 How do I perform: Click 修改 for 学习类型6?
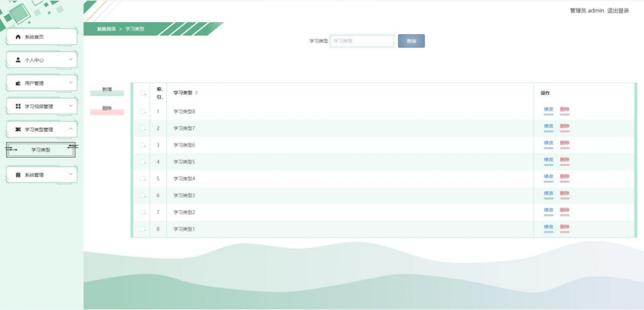click(x=549, y=144)
